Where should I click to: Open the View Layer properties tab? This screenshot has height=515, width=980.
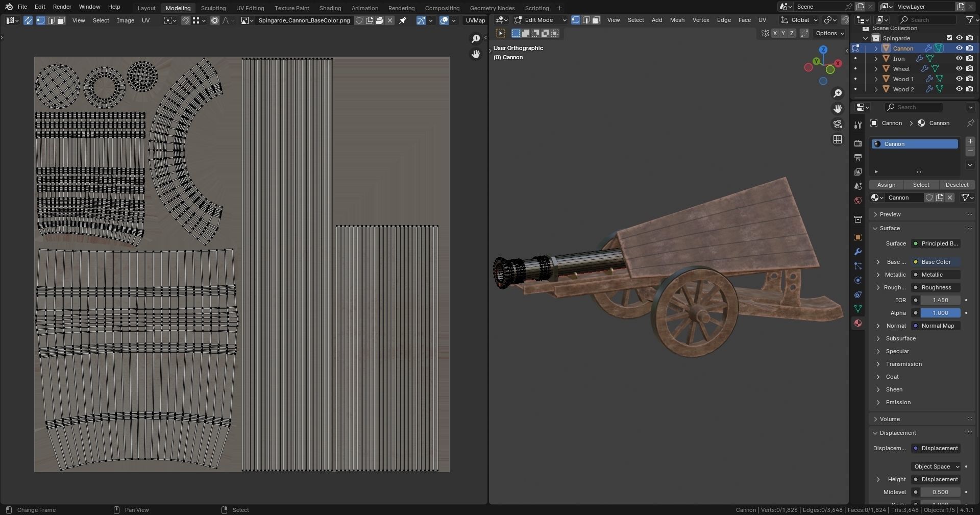tap(858, 172)
